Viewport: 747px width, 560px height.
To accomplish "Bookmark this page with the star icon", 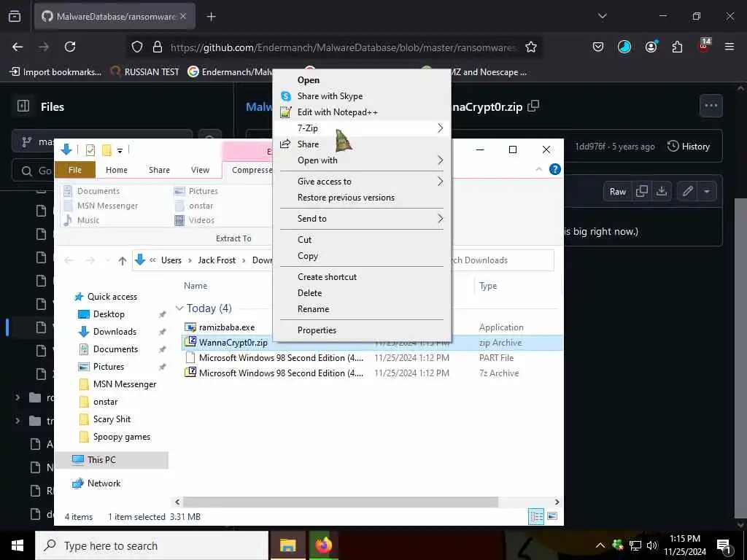I will click(x=531, y=47).
